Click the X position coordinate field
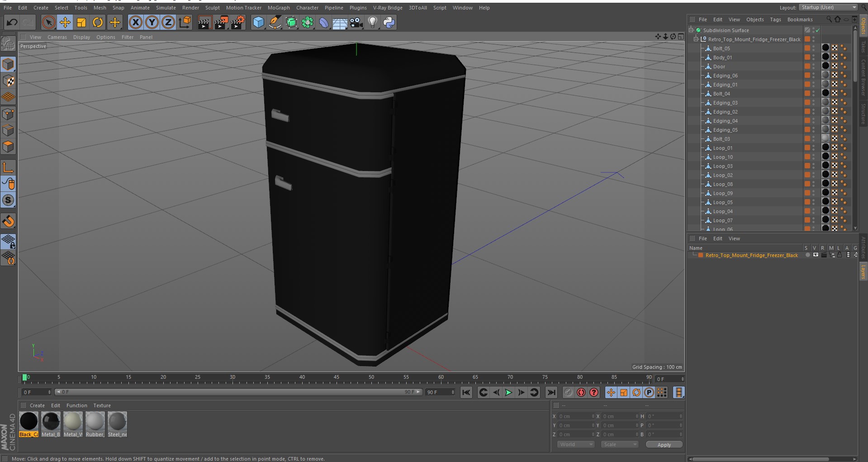 click(576, 416)
